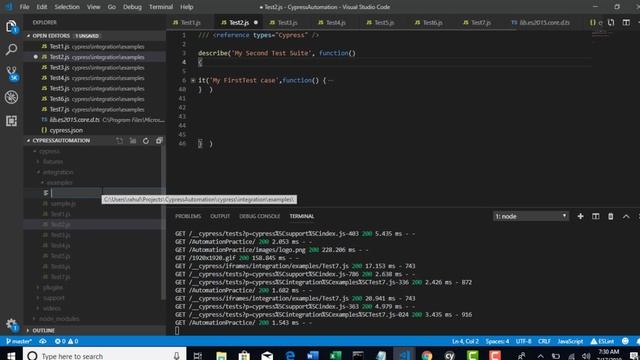Click the ESLint status indicator
The image size is (640, 360).
pyautogui.click(x=602, y=341)
